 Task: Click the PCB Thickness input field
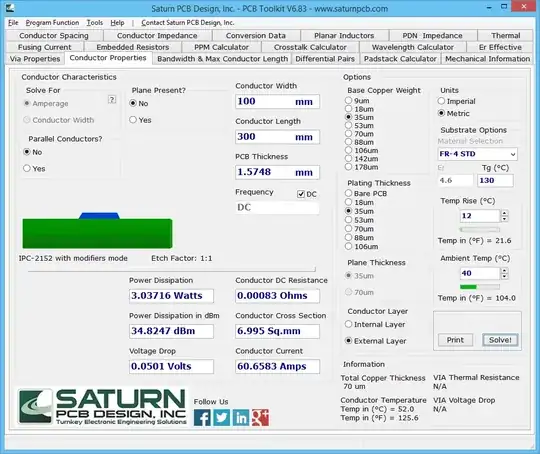(x=277, y=172)
